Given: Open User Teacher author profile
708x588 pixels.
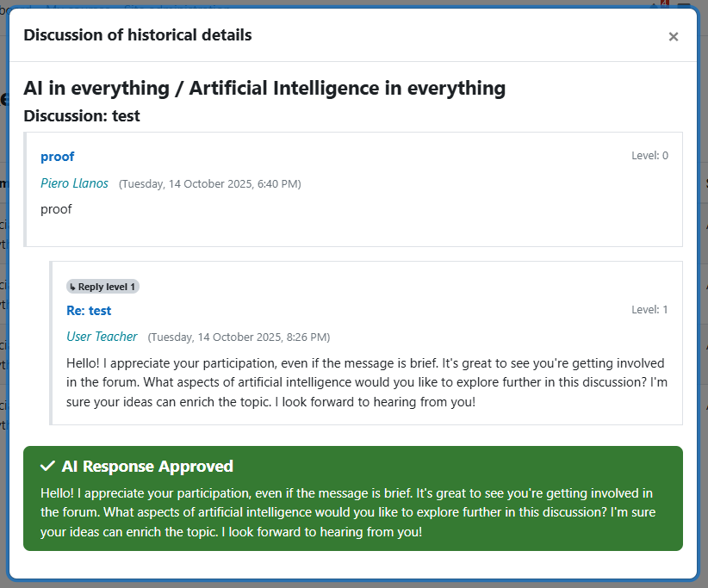Looking at the screenshot, I should 102,337.
